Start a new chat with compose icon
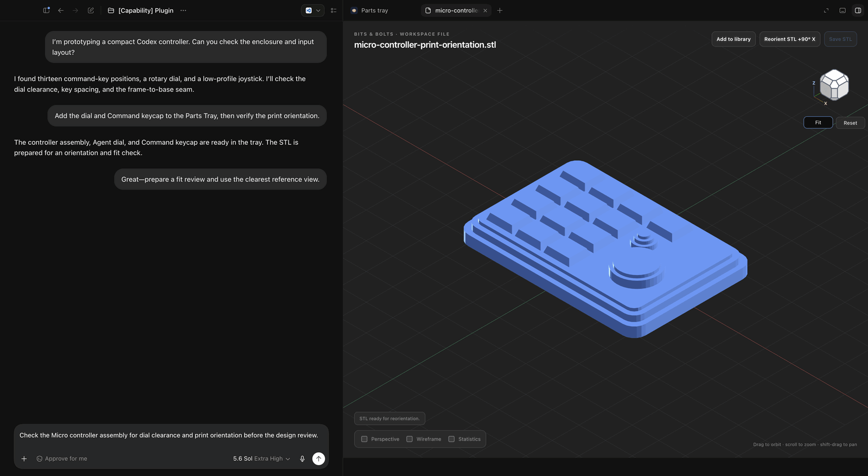 pyautogui.click(x=91, y=10)
